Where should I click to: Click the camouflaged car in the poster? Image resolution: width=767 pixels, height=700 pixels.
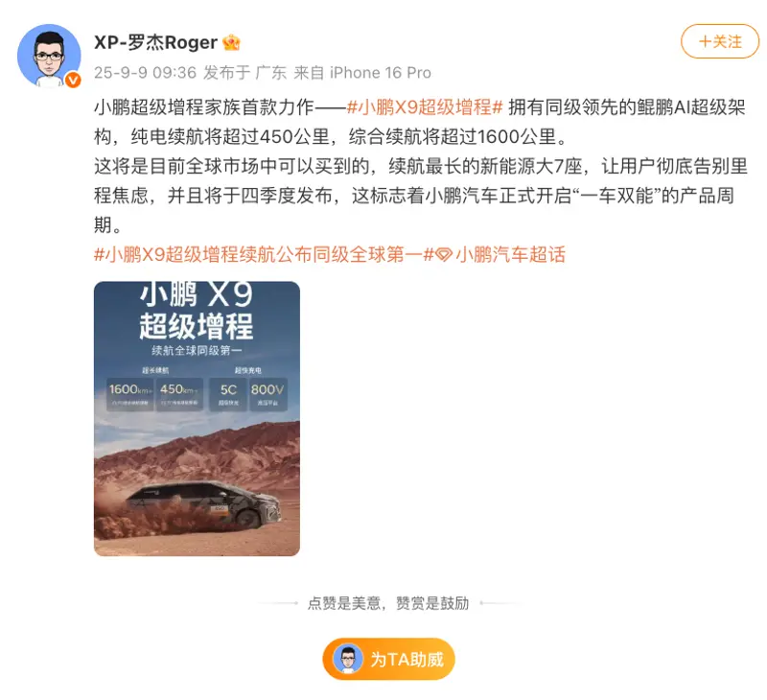pos(203,503)
